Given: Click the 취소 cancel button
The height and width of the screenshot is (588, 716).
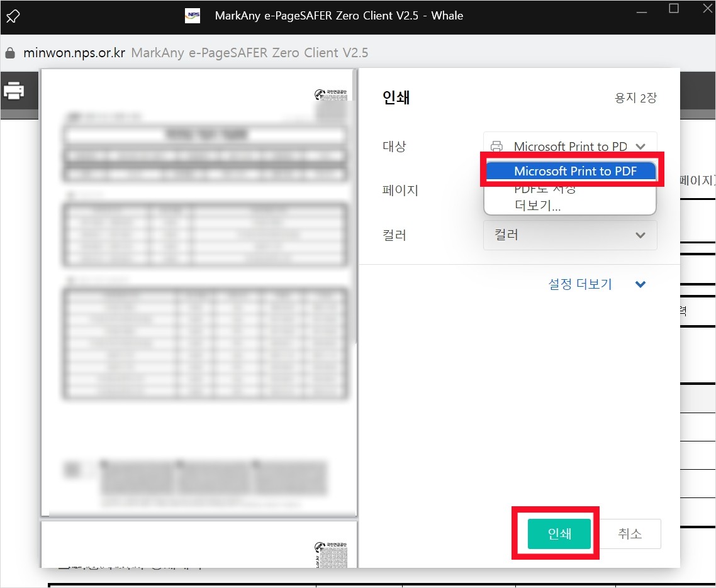Looking at the screenshot, I should (630, 534).
